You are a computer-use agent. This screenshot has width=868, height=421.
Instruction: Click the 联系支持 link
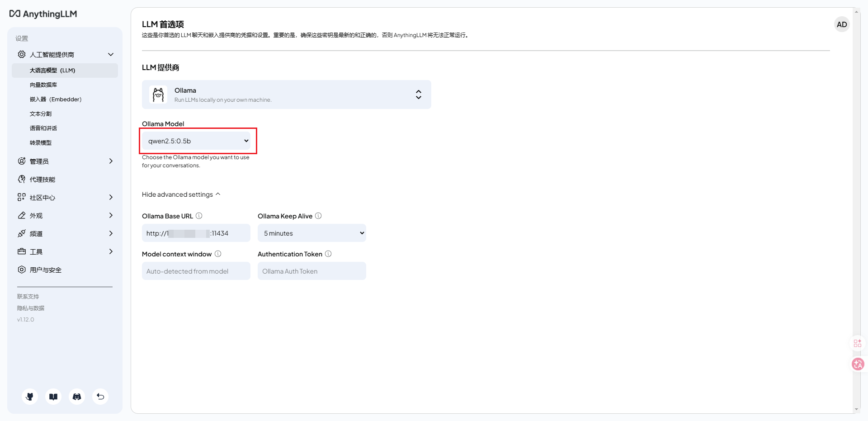pyautogui.click(x=28, y=296)
